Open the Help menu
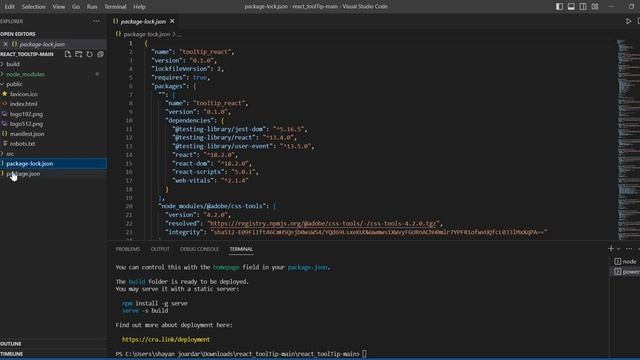Image resolution: width=640 pixels, height=360 pixels. pos(139,7)
